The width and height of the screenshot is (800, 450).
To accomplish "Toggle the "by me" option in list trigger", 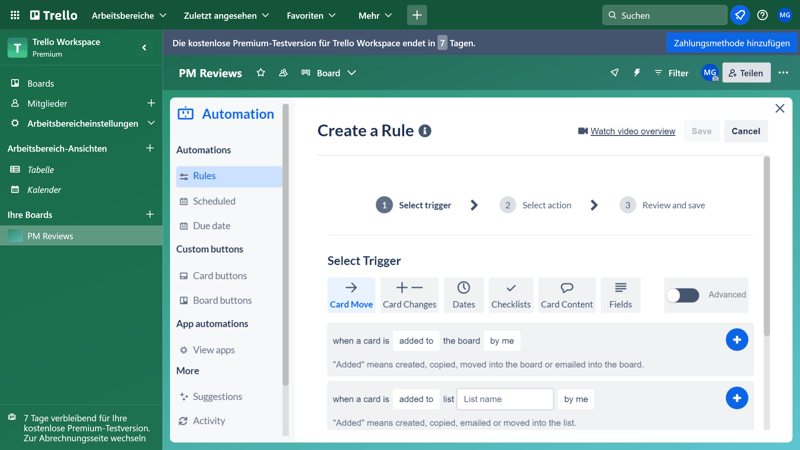I will 575,399.
